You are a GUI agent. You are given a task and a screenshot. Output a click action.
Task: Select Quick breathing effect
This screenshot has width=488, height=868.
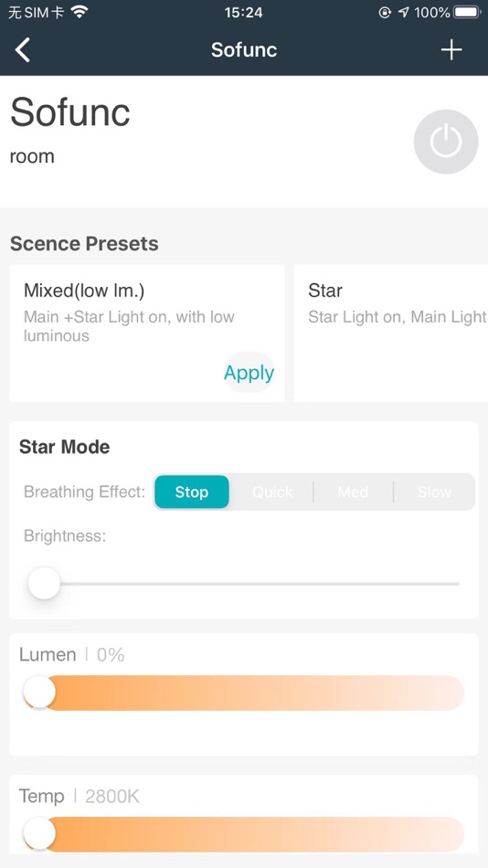272,492
